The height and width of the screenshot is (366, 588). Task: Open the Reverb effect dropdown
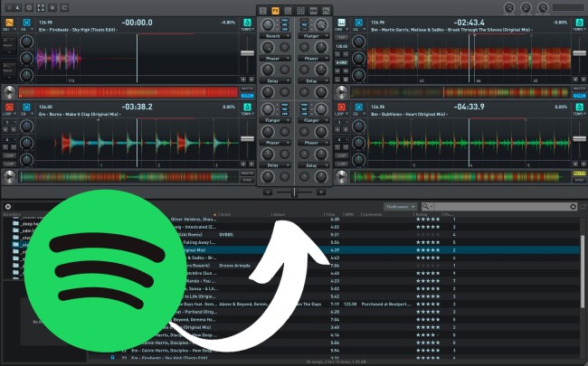[x=275, y=36]
